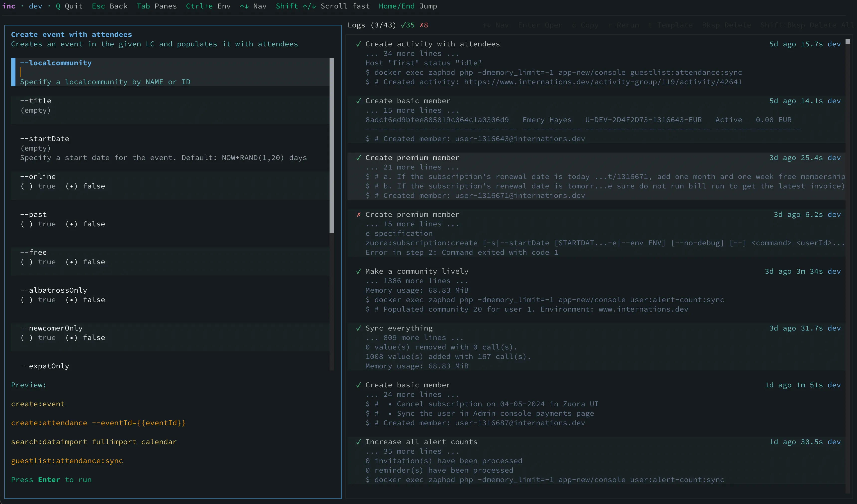Image resolution: width=857 pixels, height=504 pixels.
Task: Expand the '809 more lines' collapsed log output
Action: pyautogui.click(x=414, y=338)
